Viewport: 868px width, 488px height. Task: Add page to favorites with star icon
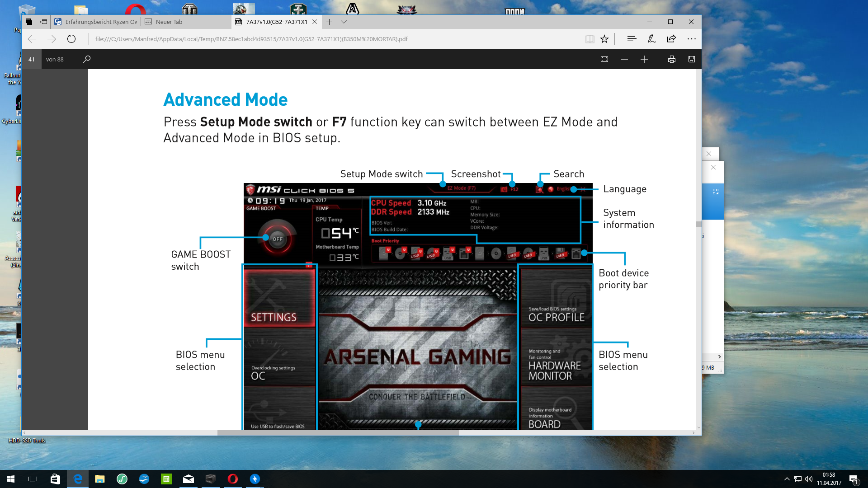click(604, 39)
